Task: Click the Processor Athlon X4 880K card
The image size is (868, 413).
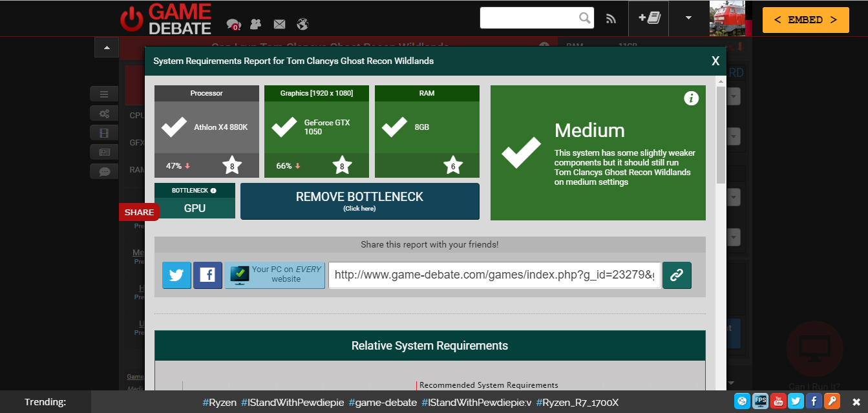Action: coord(207,131)
